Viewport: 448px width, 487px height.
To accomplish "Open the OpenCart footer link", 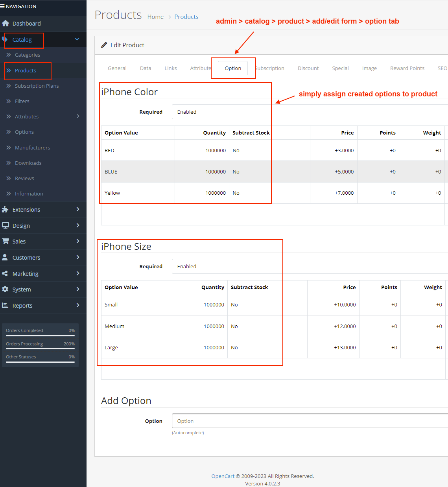I will [x=223, y=476].
